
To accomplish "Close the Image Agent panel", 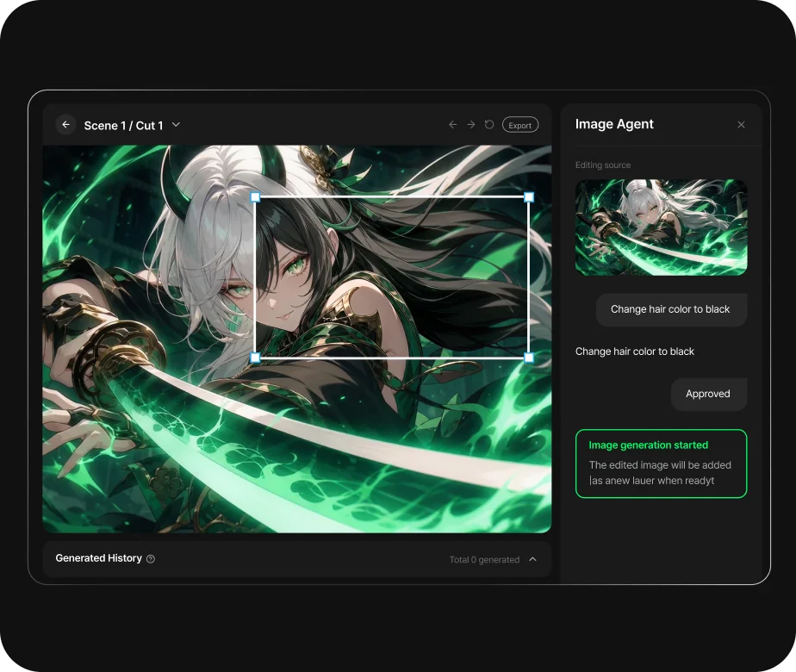I will click(x=741, y=125).
